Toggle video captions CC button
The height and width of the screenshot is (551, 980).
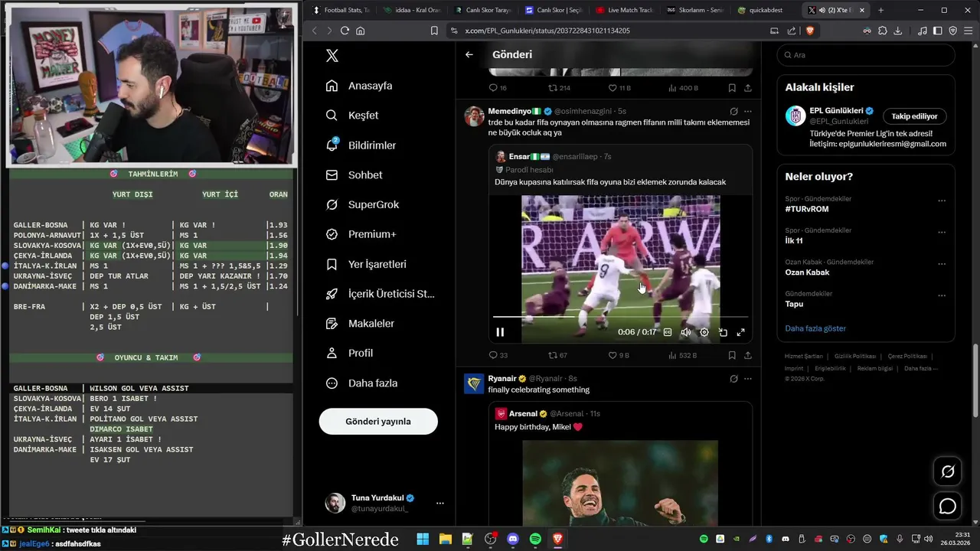pyautogui.click(x=668, y=332)
